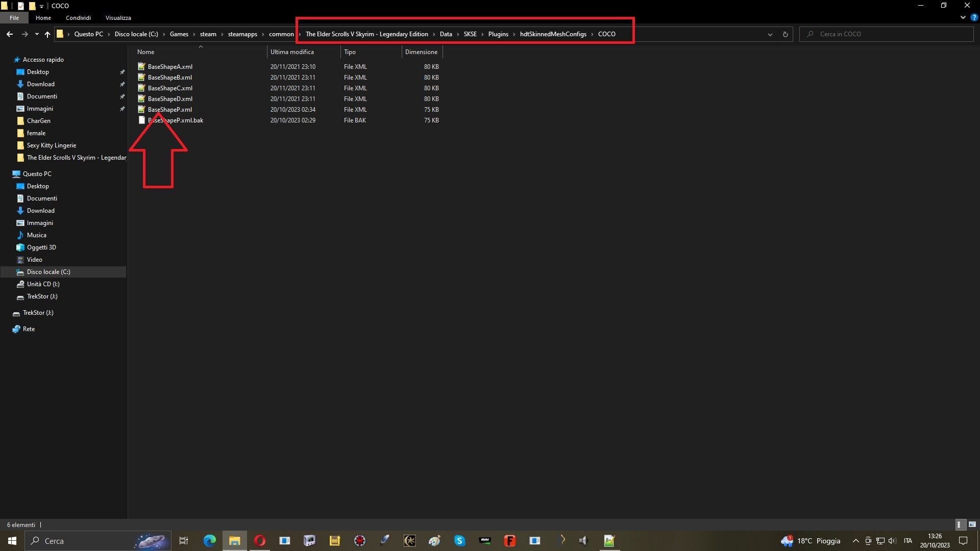Go back to the previous folder
This screenshot has width=980, height=551.
click(x=10, y=34)
